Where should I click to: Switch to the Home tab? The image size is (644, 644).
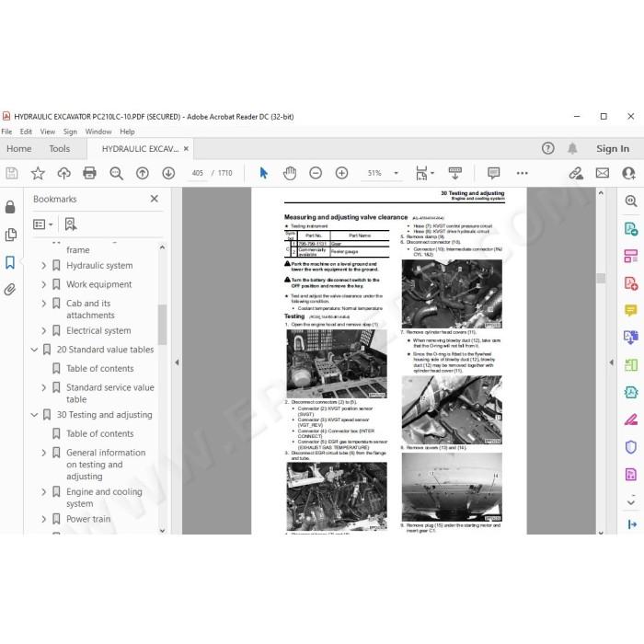click(x=19, y=149)
